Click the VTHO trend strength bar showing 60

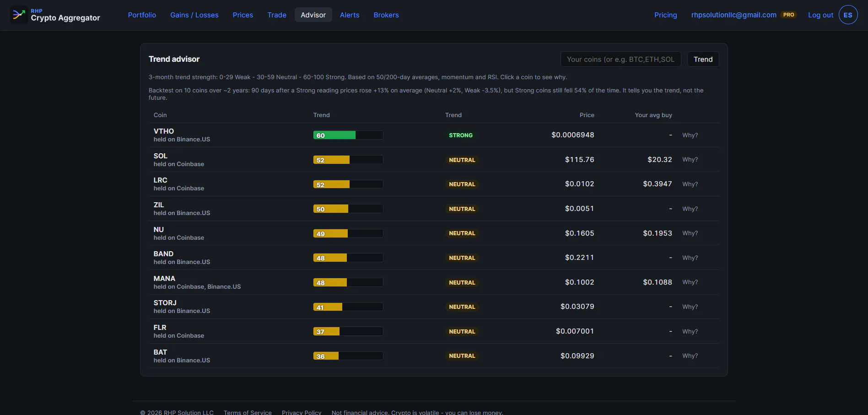pyautogui.click(x=348, y=135)
